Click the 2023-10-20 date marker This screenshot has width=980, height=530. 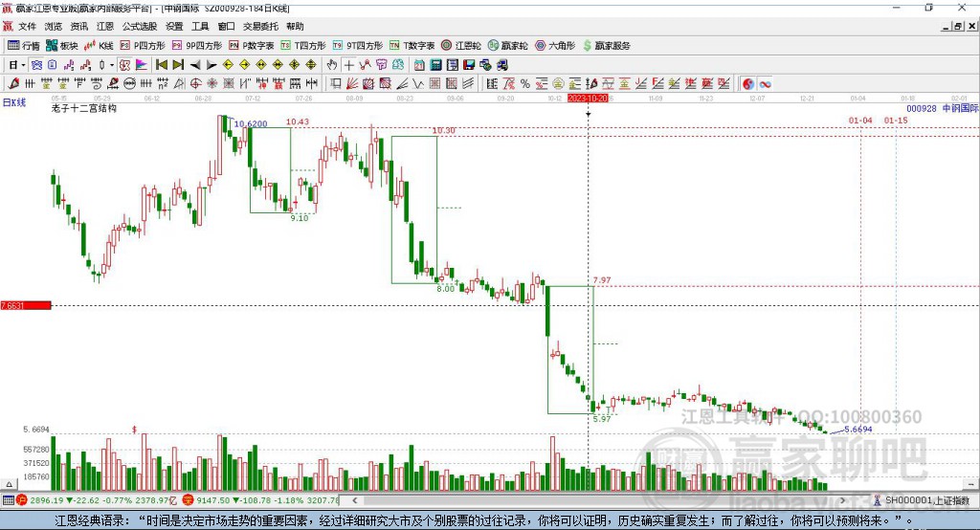pyautogui.click(x=588, y=99)
